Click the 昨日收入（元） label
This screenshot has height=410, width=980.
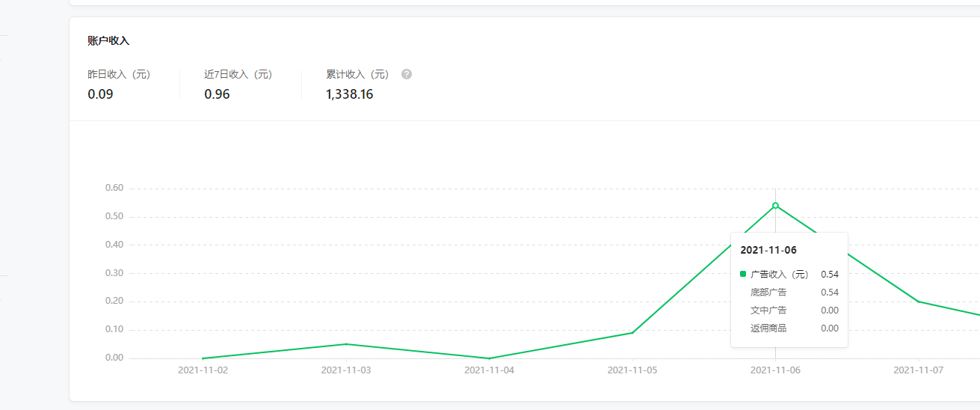pos(119,75)
